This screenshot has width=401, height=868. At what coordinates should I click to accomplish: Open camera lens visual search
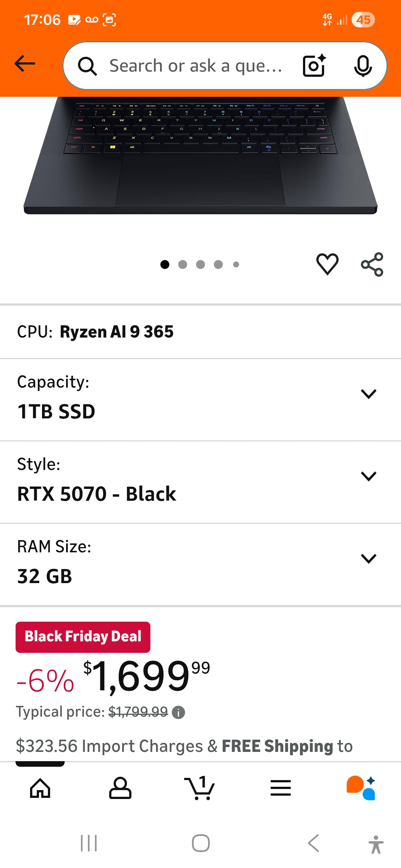click(314, 66)
